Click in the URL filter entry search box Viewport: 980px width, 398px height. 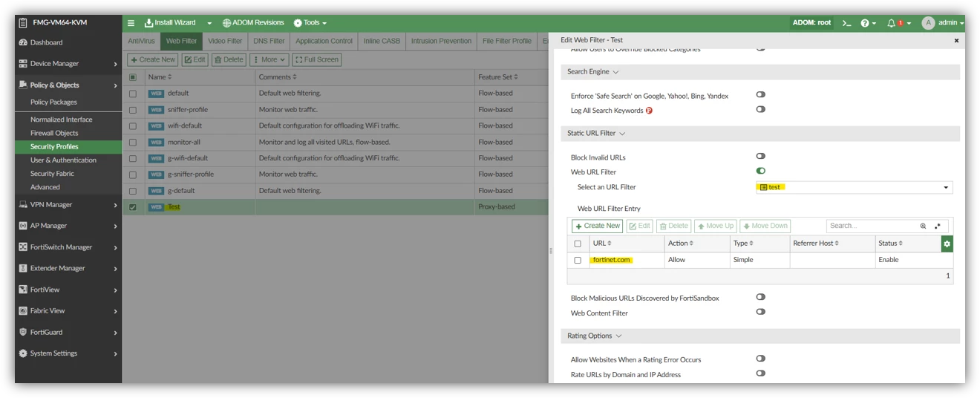tap(872, 226)
